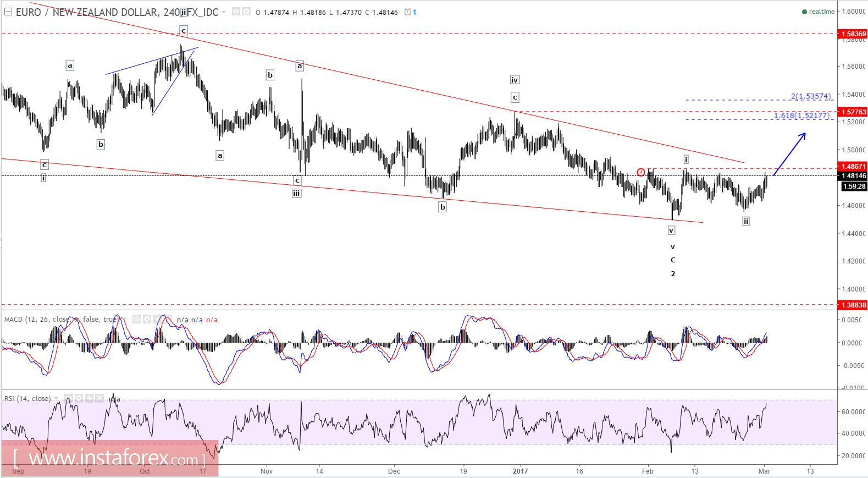Click MACD plus icon in legend

tap(157, 319)
